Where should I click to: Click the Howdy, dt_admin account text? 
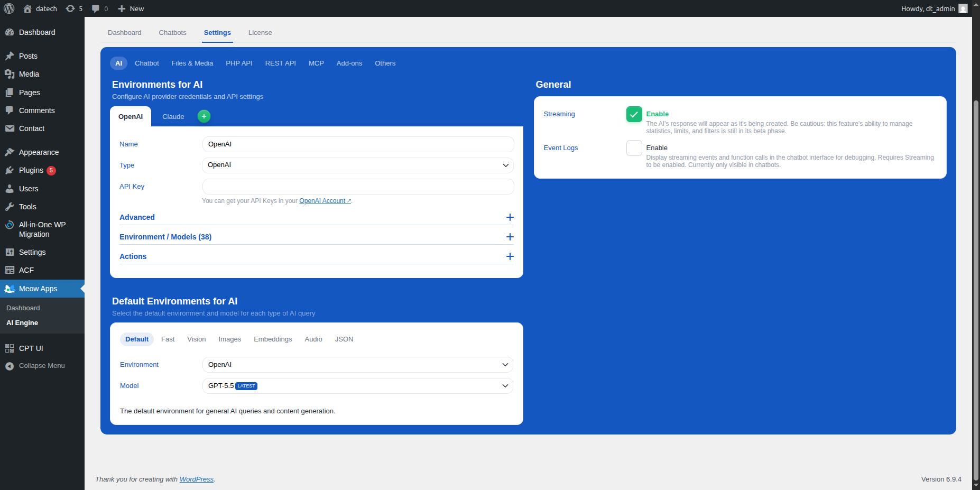(928, 8)
